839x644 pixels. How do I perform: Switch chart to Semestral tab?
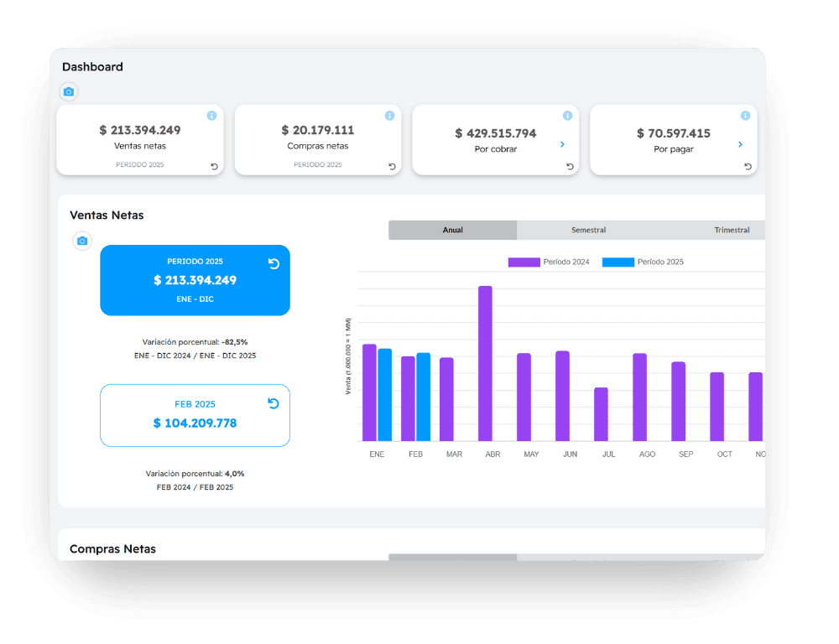589,230
